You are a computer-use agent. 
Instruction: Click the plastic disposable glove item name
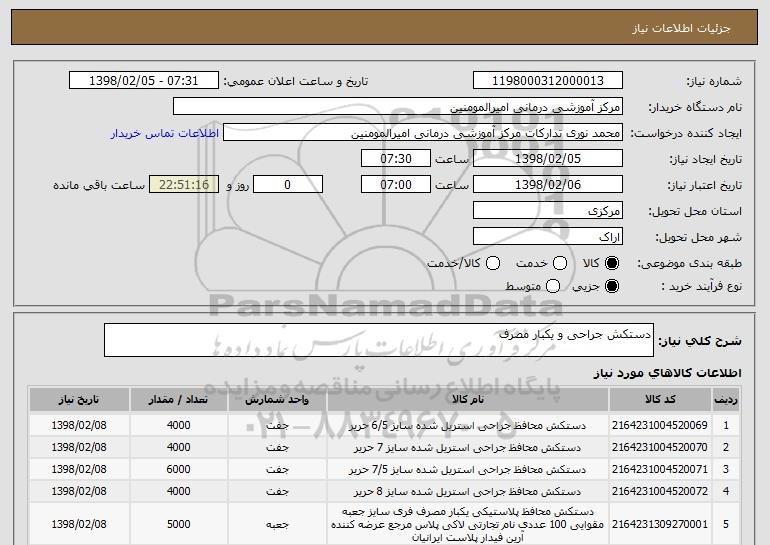467,524
